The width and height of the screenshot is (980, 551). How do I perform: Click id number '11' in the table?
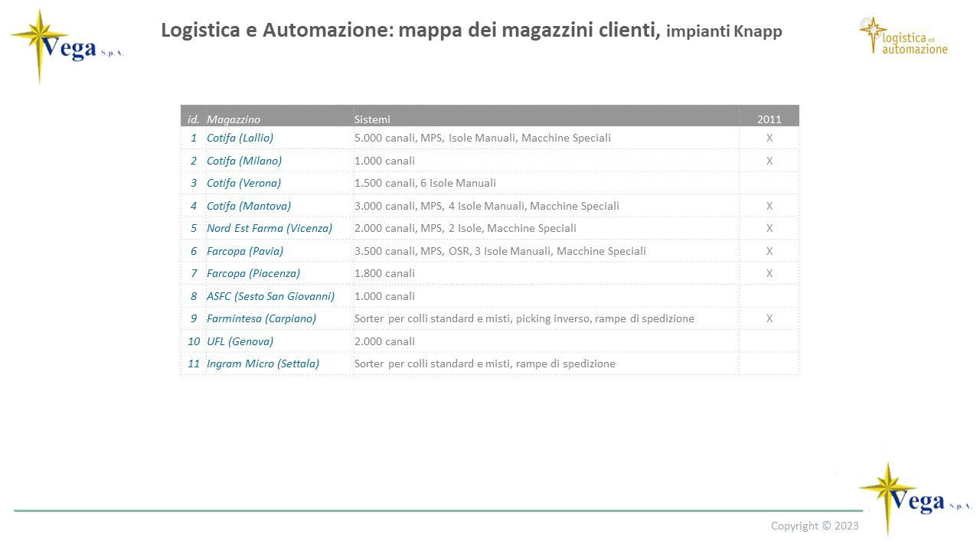[x=194, y=364]
